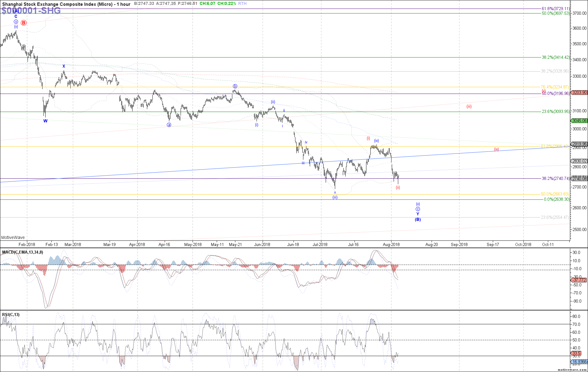Image resolution: width=588 pixels, height=372 pixels.
Task: Click the MACD value tag '-37.772'
Action: [x=579, y=280]
